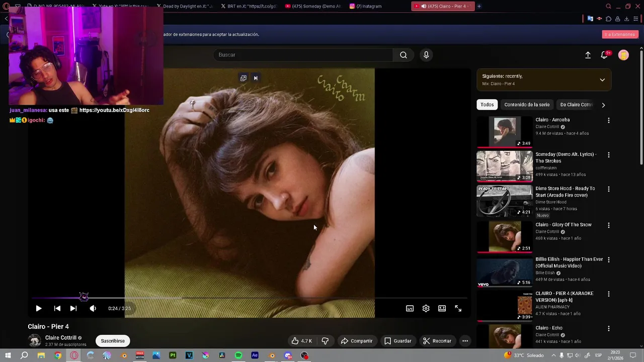Switch player to theater mode
Image resolution: width=644 pixels, height=362 pixels.
442,308
